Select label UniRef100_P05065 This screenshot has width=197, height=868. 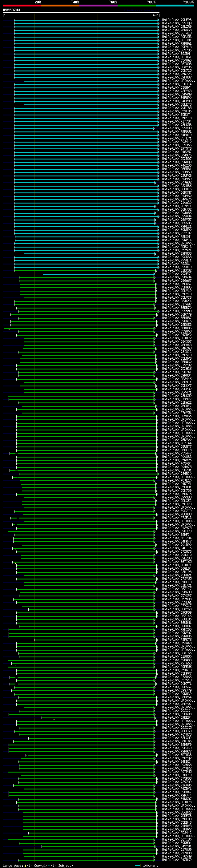click(x=177, y=416)
